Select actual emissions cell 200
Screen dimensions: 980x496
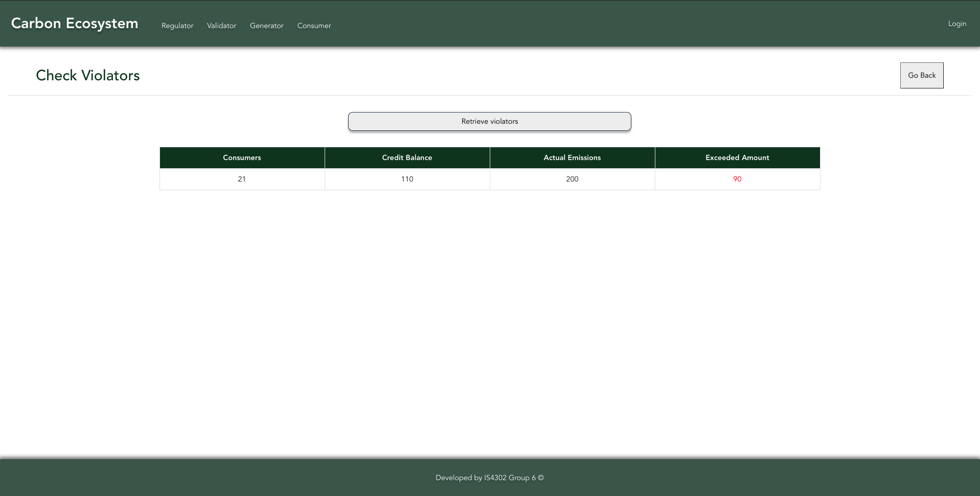point(572,179)
